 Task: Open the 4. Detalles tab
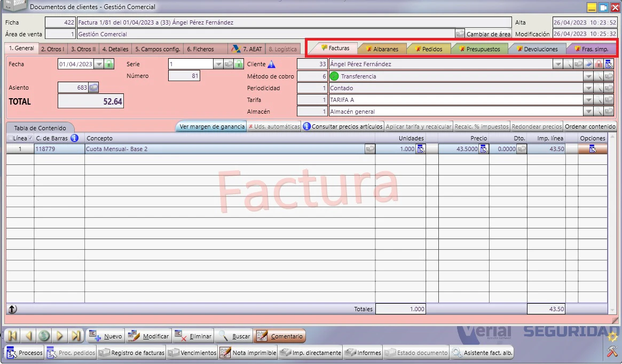pyautogui.click(x=115, y=49)
